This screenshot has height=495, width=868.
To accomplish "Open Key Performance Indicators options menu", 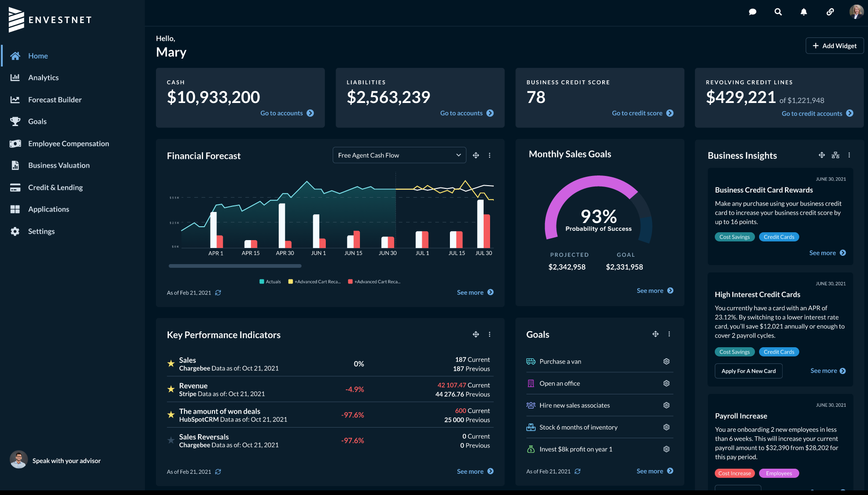I will click(490, 334).
